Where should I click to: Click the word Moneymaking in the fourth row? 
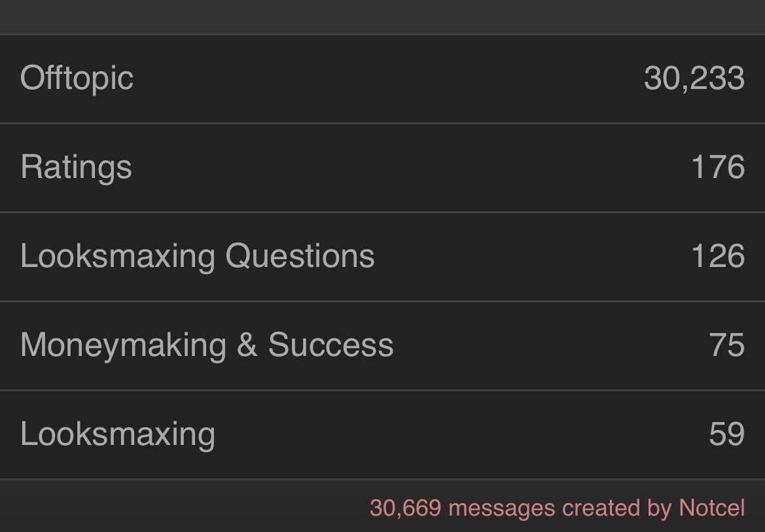pos(123,345)
